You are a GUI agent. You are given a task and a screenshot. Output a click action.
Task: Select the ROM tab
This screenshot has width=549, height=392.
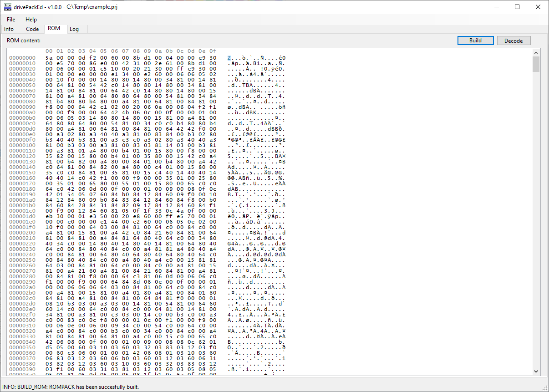coord(54,28)
